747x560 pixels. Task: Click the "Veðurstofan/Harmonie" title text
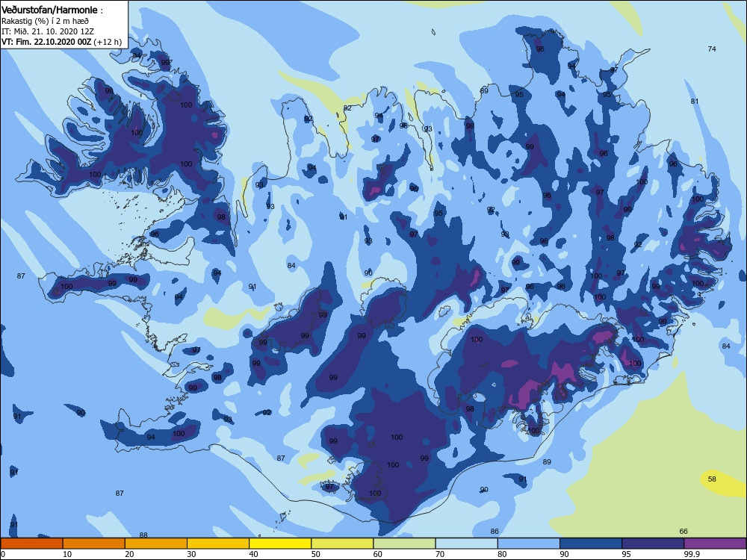(49, 10)
